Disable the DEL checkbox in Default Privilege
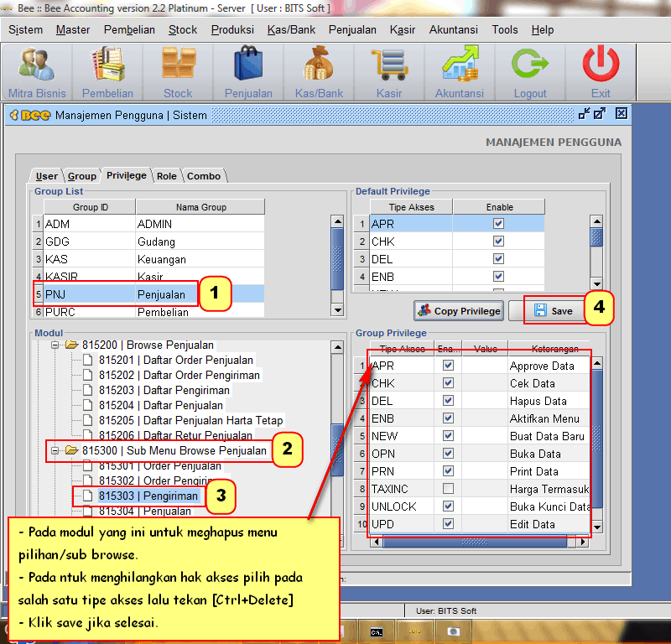The height and width of the screenshot is (644, 671). 499,259
